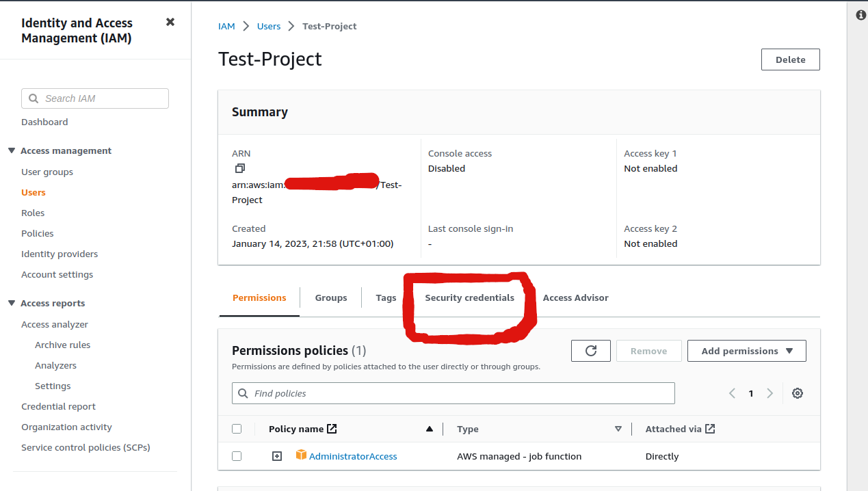868x491 pixels.
Task: Go to IAM breadcrumb link
Action: [226, 26]
